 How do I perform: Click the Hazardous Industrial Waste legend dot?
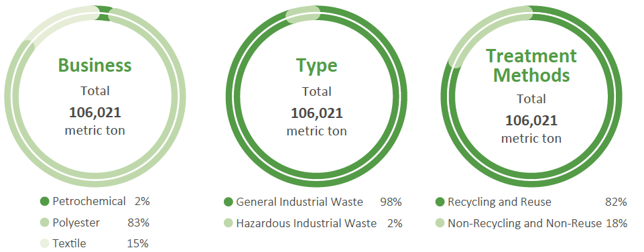point(229,223)
